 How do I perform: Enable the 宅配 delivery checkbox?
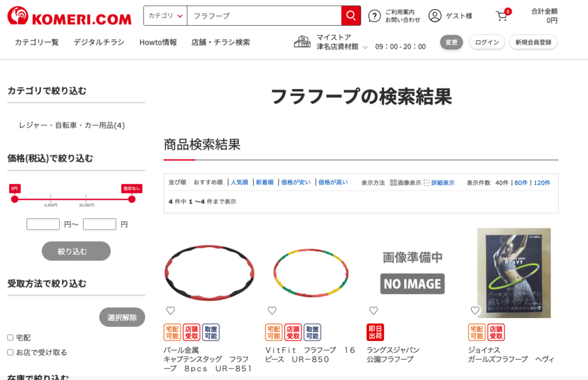click(10, 338)
